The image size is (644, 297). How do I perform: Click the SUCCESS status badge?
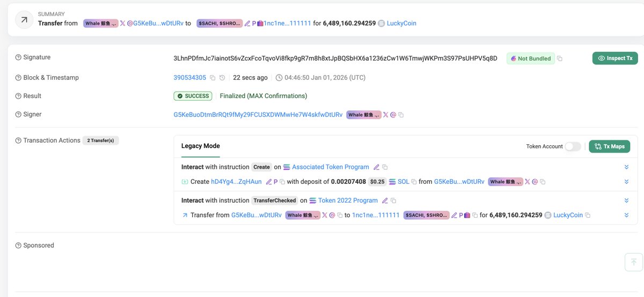click(193, 96)
